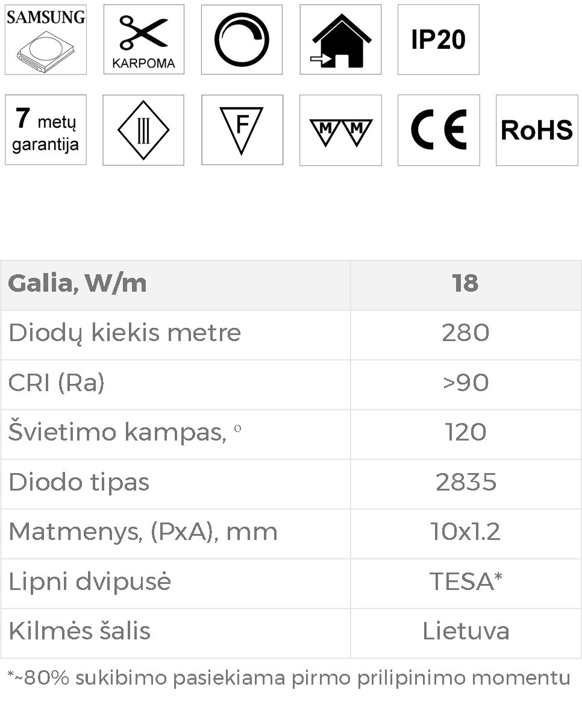582x728 pixels.
Task: Click the Galia, W/m header cell
Action: click(175, 285)
